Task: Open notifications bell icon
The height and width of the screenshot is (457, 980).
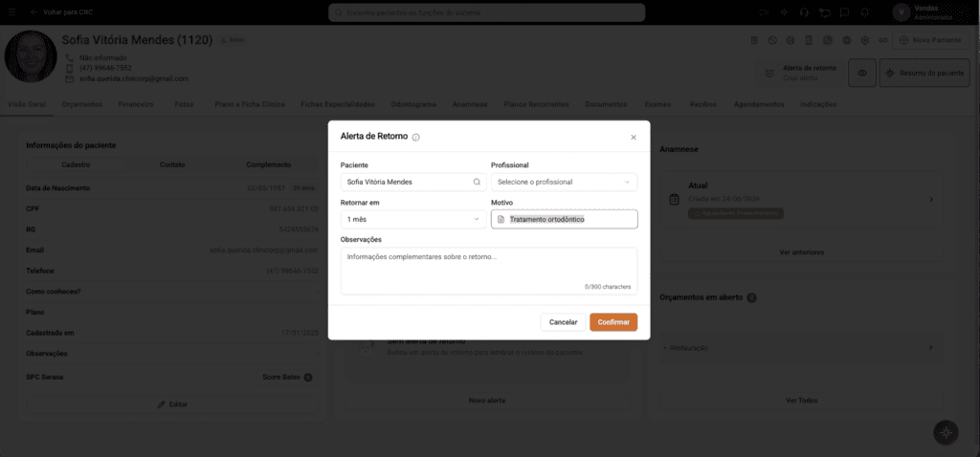Action: pos(865,11)
